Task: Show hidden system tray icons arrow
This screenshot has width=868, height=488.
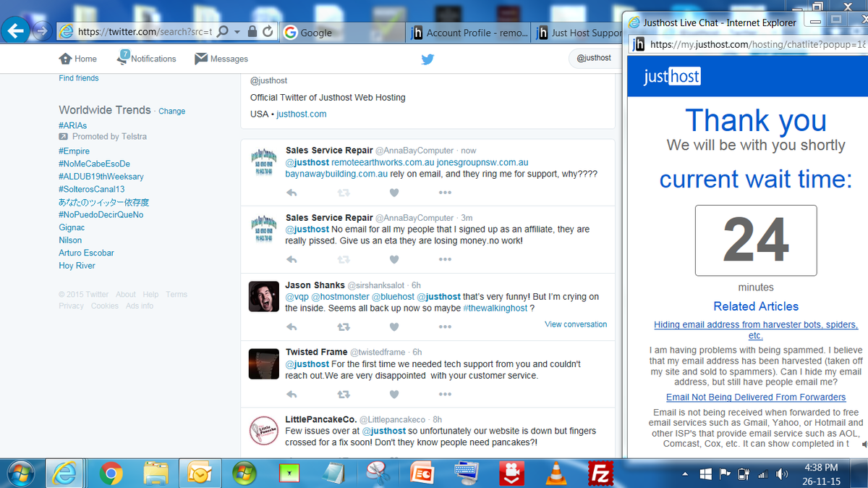Action: pyautogui.click(x=685, y=474)
